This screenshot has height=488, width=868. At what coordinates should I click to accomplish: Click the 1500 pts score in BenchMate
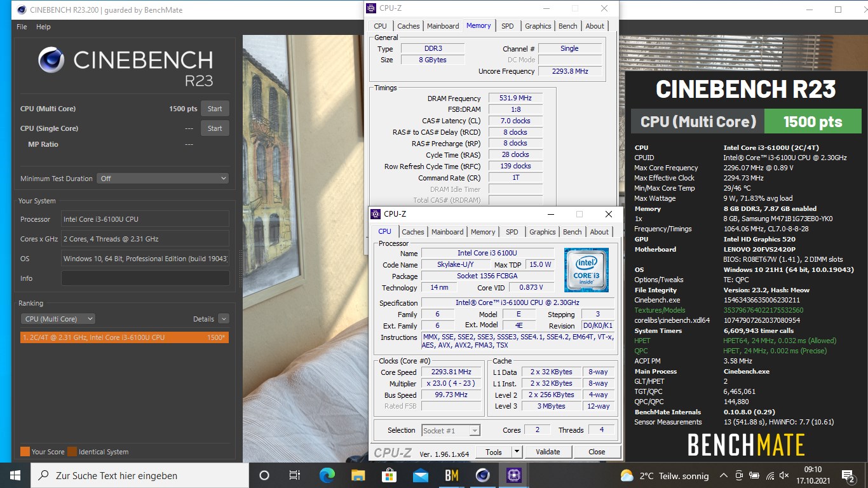pyautogui.click(x=813, y=122)
